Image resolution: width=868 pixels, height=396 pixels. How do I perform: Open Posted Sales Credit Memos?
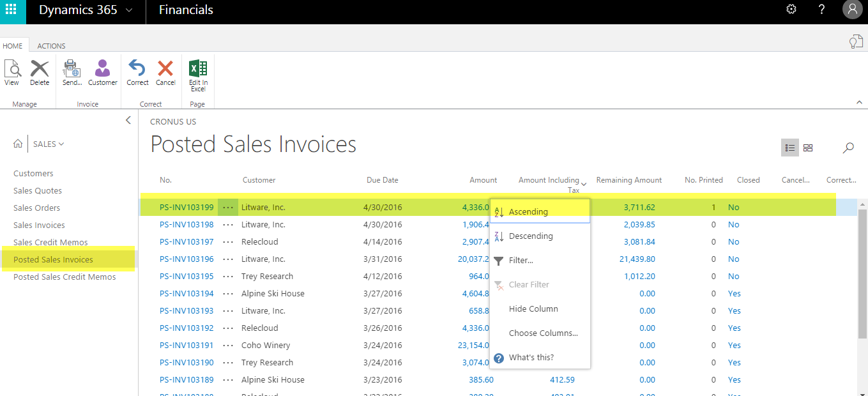click(x=65, y=277)
